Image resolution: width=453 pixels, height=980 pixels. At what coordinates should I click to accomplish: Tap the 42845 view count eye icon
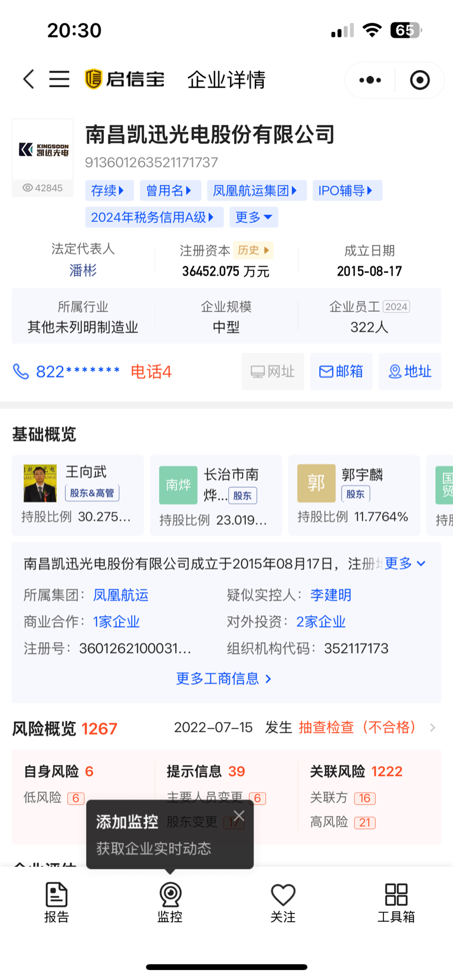[x=28, y=188]
